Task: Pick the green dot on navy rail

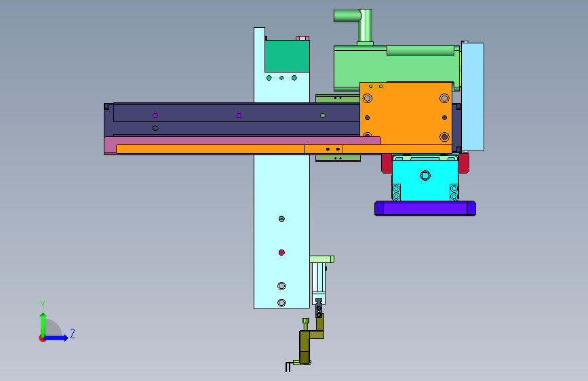Action: point(323,115)
